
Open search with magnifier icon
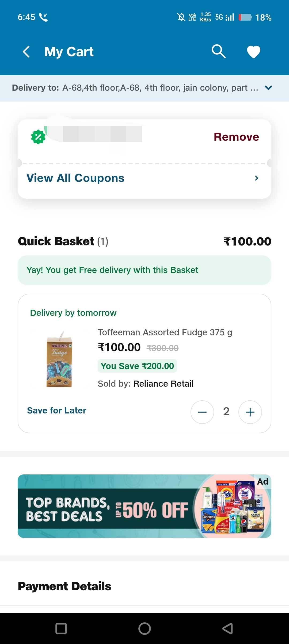219,51
